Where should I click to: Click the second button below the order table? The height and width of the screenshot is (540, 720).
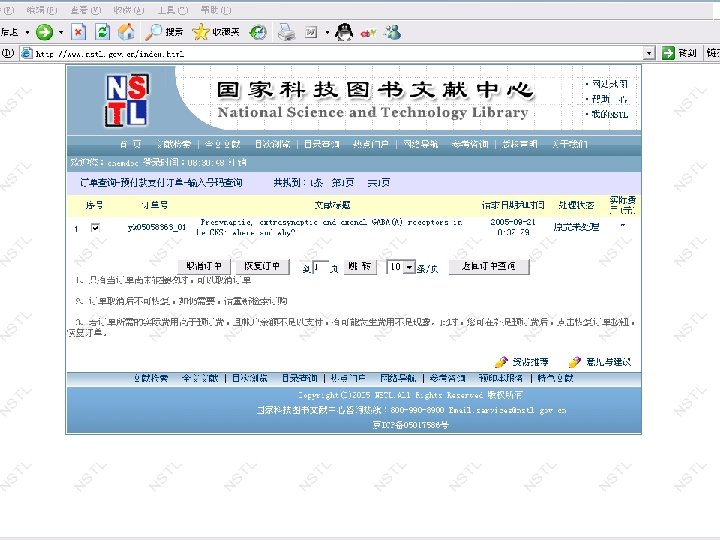[x=263, y=266]
